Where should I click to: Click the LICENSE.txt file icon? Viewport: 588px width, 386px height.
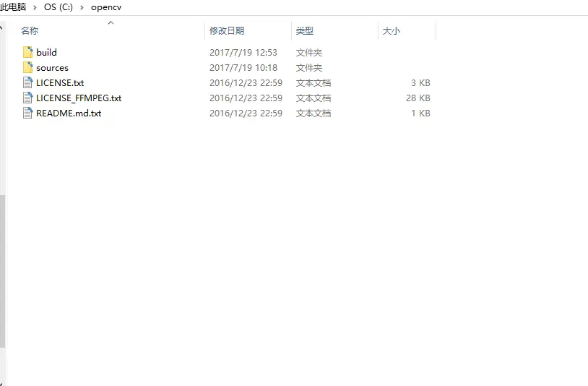coord(27,82)
